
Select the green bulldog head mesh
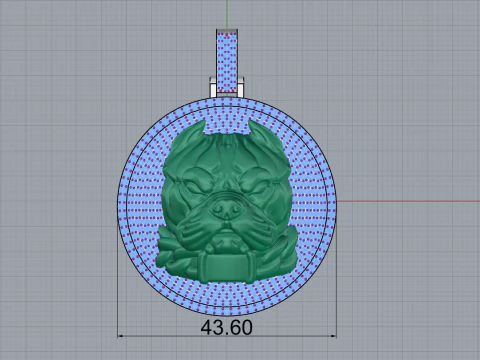click(x=227, y=202)
